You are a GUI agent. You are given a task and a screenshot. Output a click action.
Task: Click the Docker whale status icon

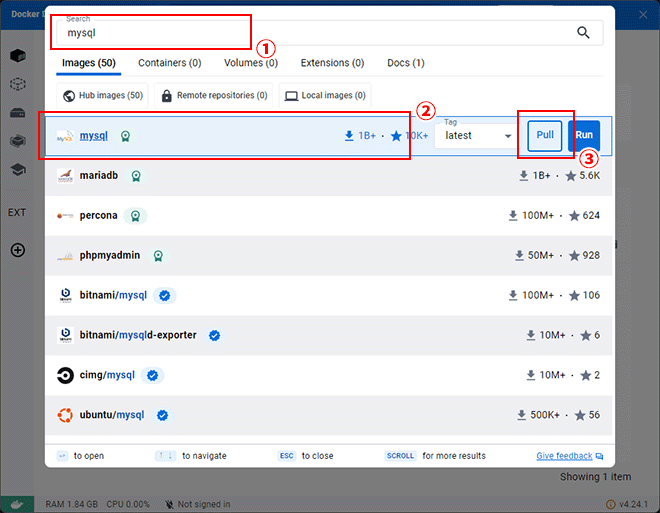pyautogui.click(x=17, y=504)
